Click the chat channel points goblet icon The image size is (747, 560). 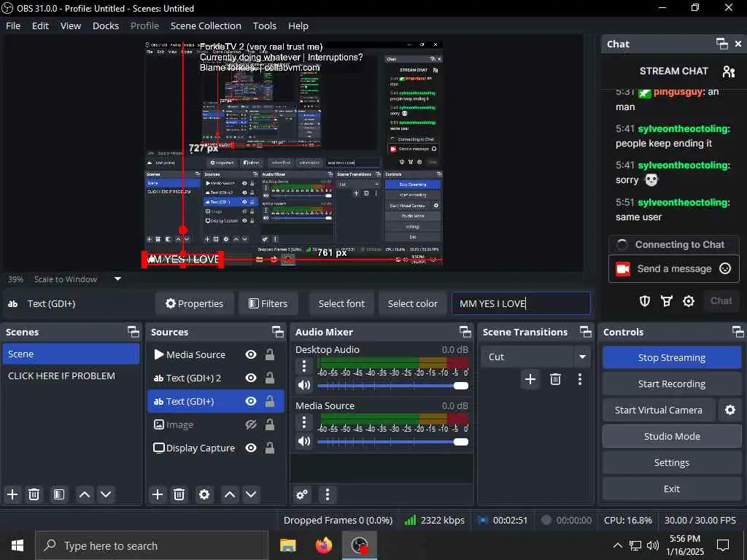[667, 301]
